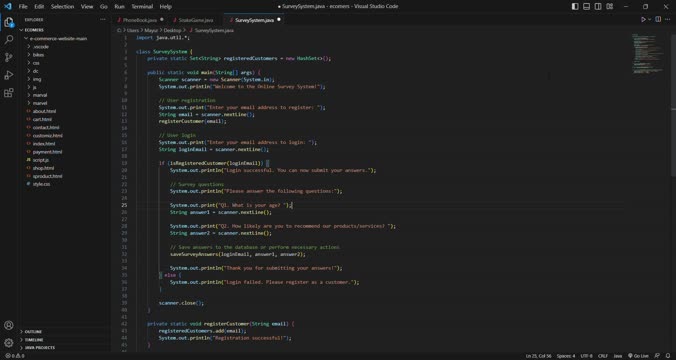Run the Java file with play button

643,19
